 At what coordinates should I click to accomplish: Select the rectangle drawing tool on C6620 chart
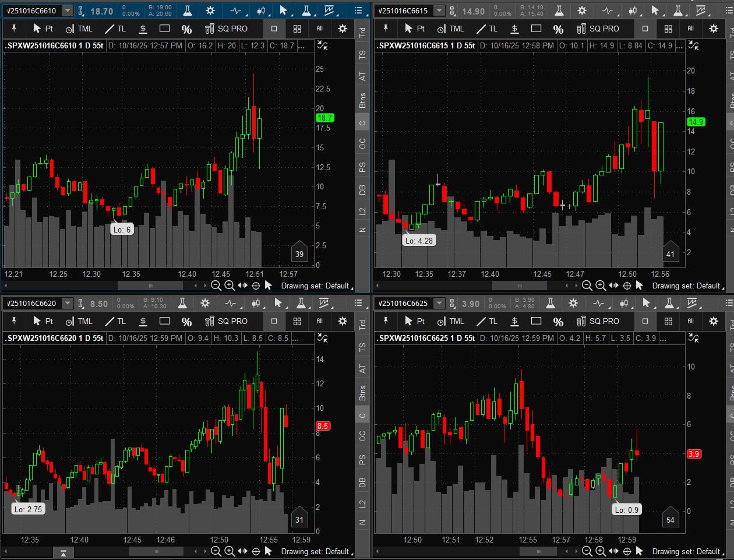(165, 321)
